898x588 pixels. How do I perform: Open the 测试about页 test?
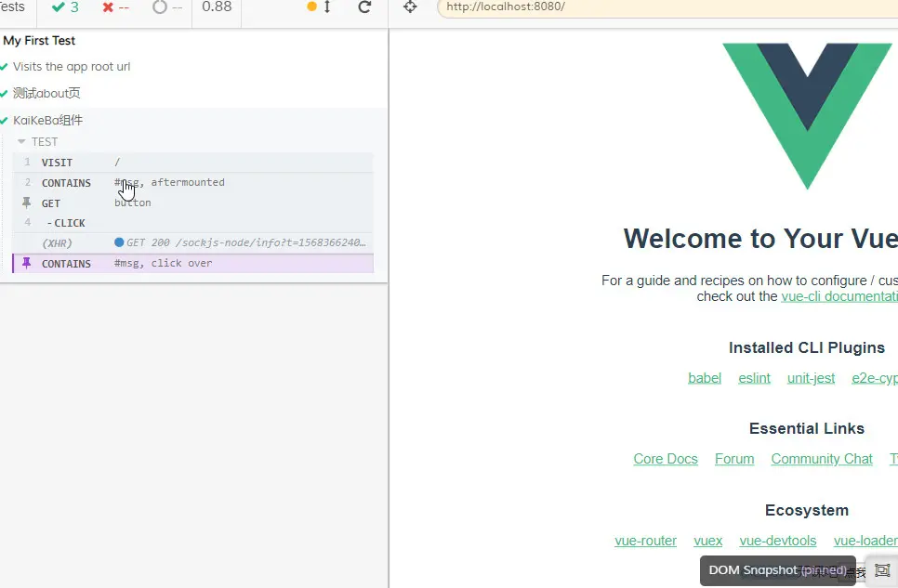46,93
